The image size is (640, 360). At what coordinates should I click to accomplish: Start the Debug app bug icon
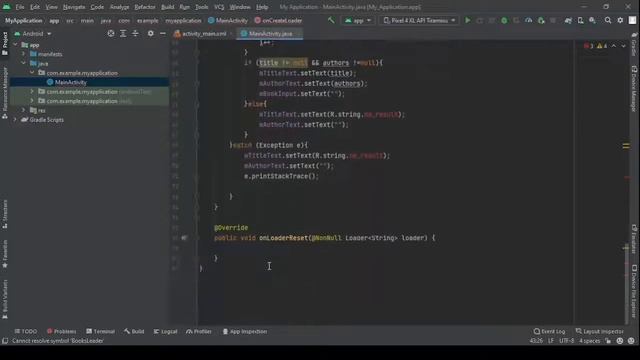coord(504,20)
